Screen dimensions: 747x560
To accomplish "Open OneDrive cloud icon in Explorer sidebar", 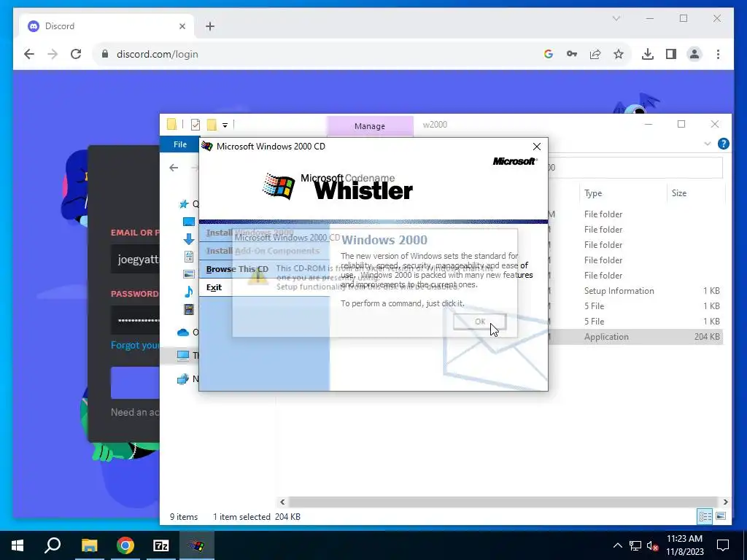I will tap(183, 332).
